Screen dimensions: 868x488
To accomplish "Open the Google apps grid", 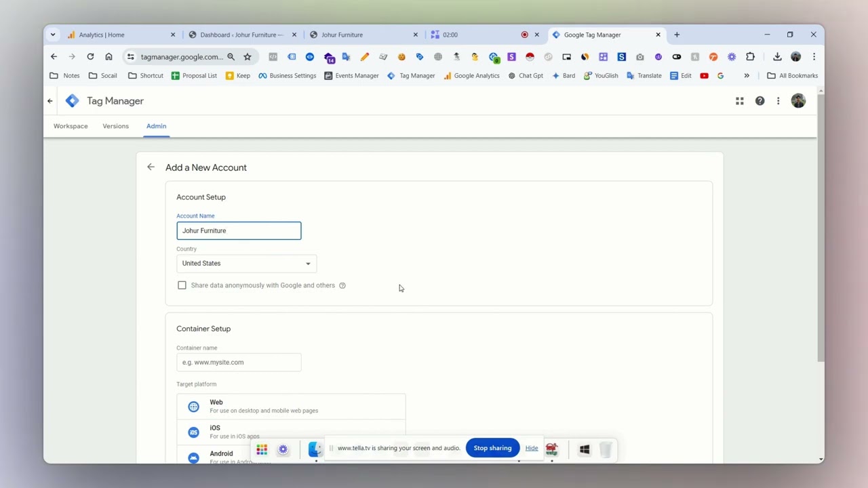I will click(740, 101).
